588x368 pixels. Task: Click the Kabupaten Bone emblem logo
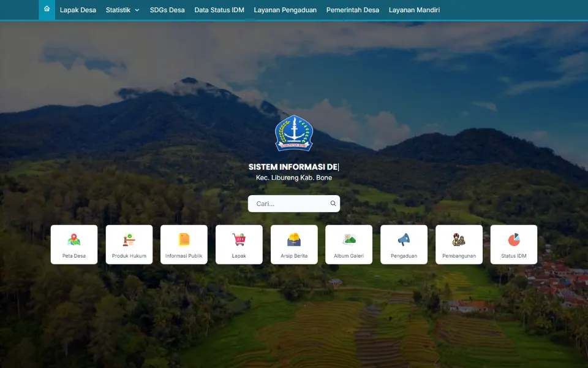click(294, 133)
